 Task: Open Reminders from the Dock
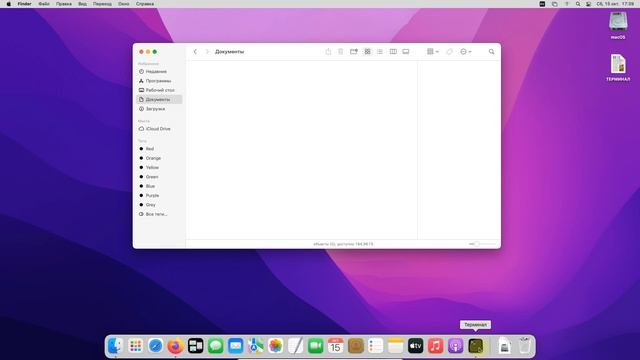pyautogui.click(x=376, y=346)
